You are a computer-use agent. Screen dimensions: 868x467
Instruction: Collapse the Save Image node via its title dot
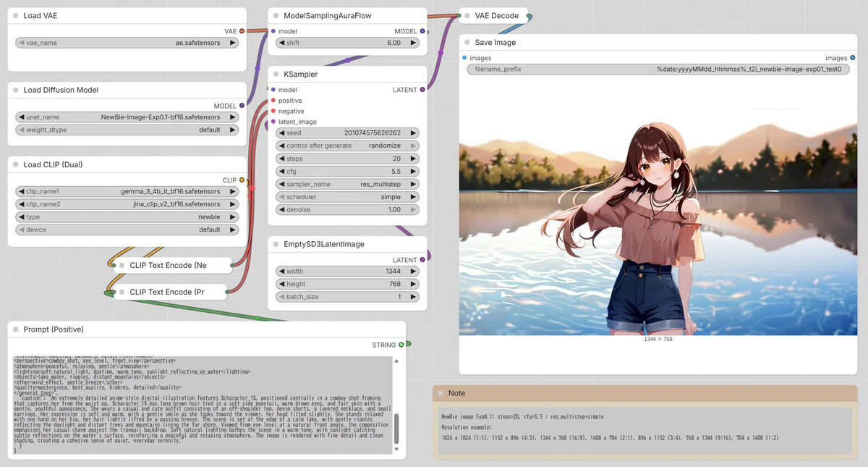point(467,43)
